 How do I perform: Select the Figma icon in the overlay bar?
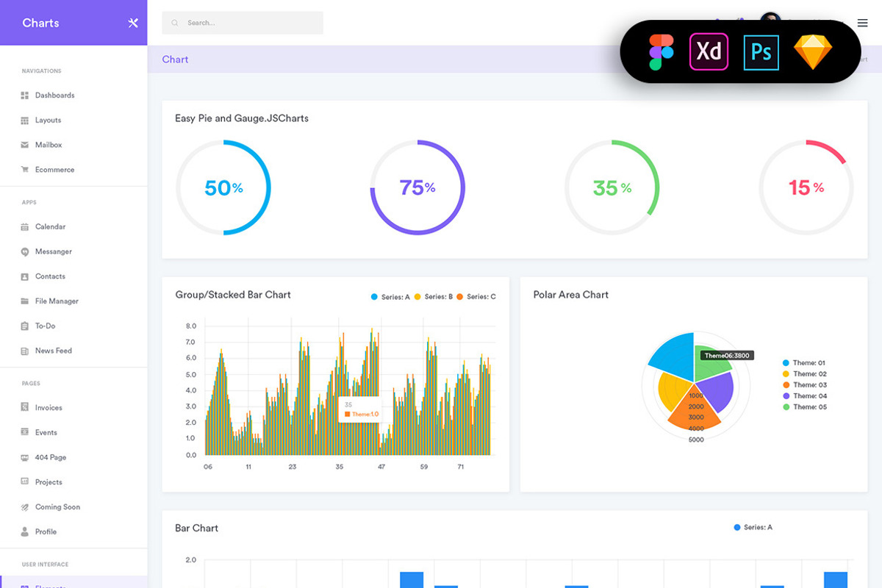661,51
